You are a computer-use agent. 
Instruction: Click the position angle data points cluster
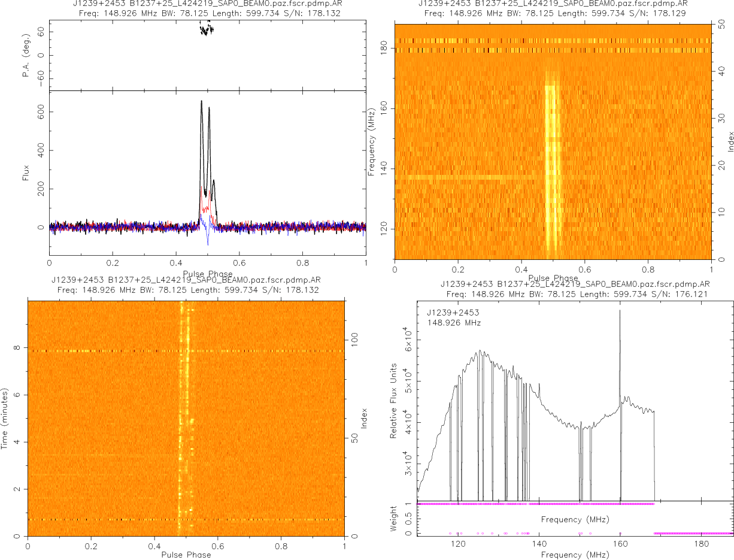[x=206, y=28]
